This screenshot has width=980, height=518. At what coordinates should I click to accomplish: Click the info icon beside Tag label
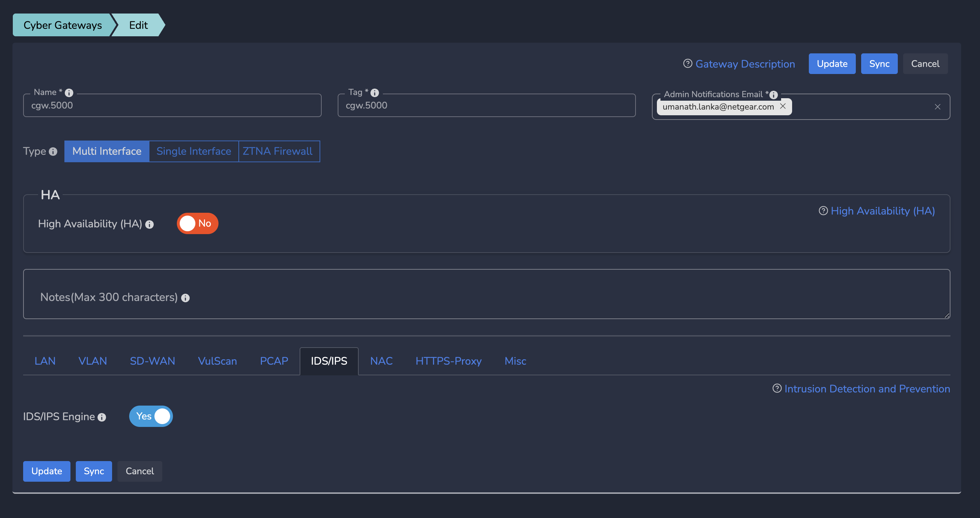pyautogui.click(x=375, y=93)
